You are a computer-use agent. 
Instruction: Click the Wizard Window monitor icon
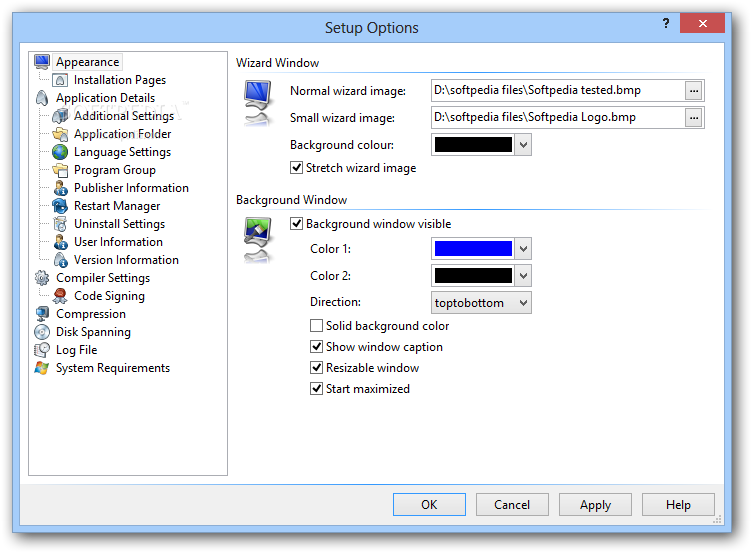(258, 103)
